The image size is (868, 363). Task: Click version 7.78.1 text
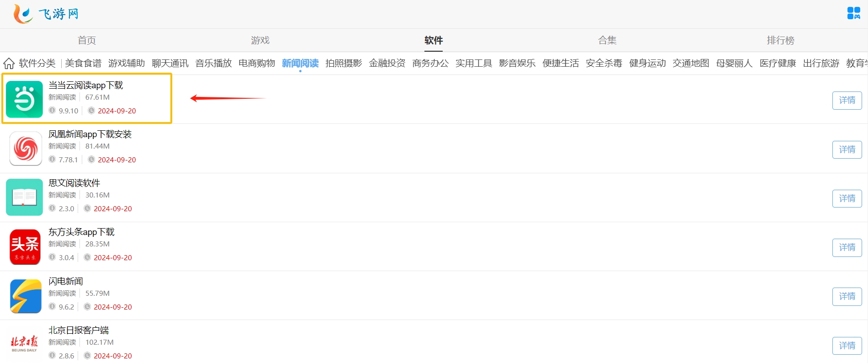69,160
